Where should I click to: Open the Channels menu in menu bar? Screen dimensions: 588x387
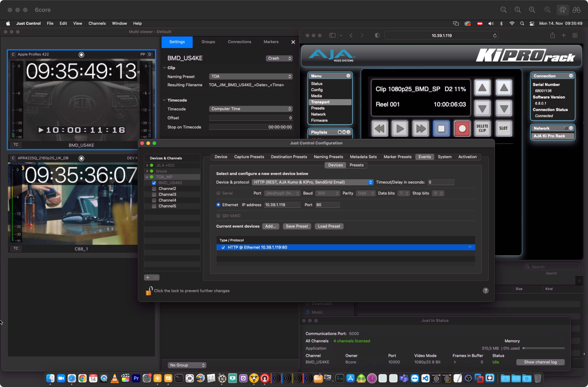pyautogui.click(x=97, y=24)
